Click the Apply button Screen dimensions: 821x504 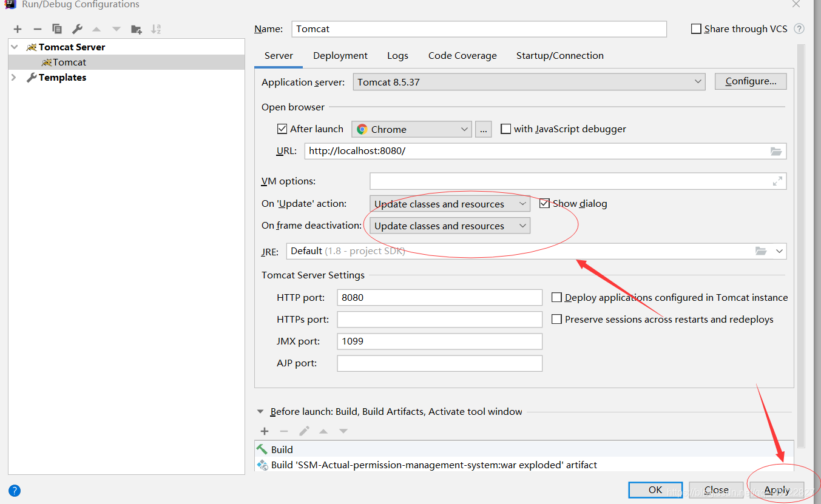(x=777, y=490)
